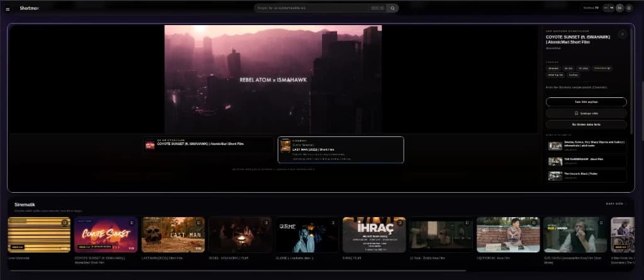Click the info panel vertical scrollbar
Image resolution: width=644 pixels, height=280 pixels.
[631, 80]
